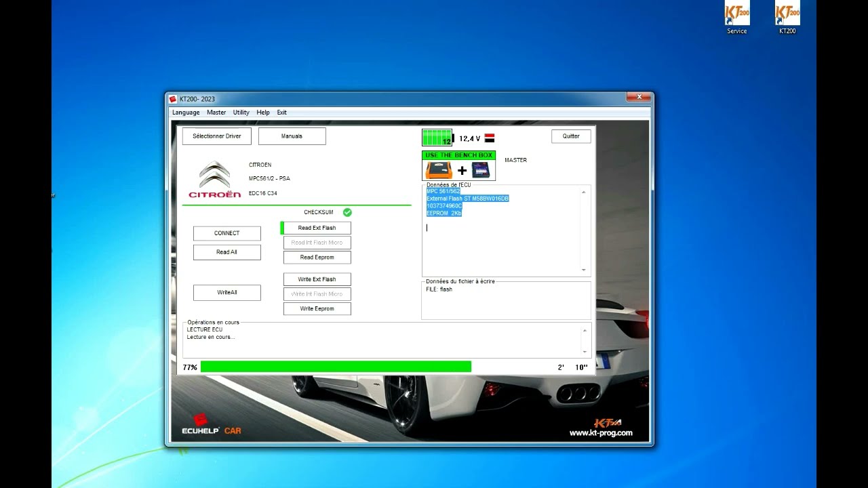The width and height of the screenshot is (868, 488).
Task: Click the 'LECTURE ECU' log line
Action: (205, 329)
